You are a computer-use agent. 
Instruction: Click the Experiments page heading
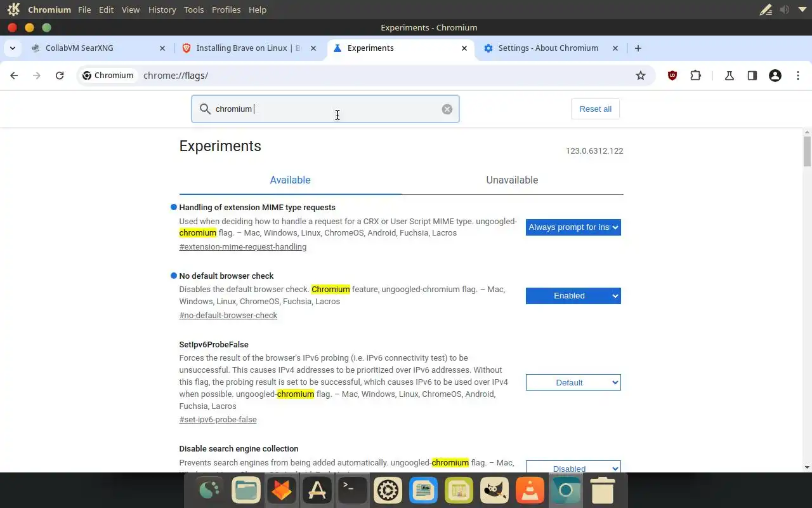[x=220, y=146]
